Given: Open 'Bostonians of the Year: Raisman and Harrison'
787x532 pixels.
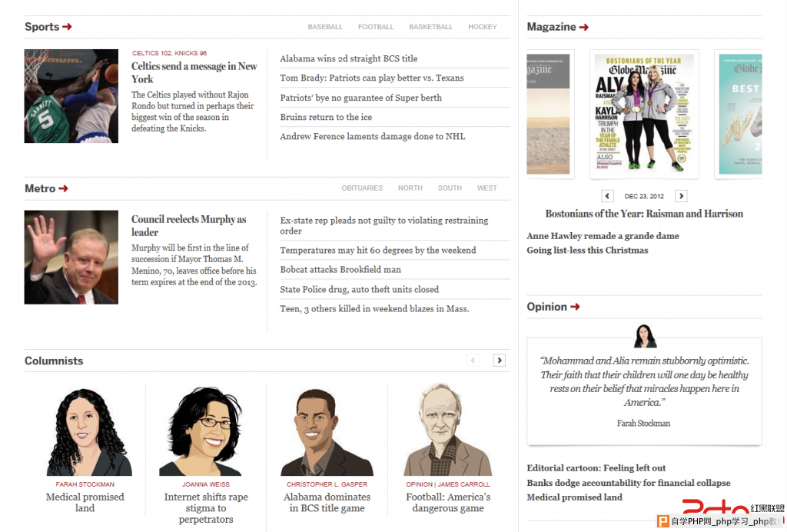Looking at the screenshot, I should point(644,213).
